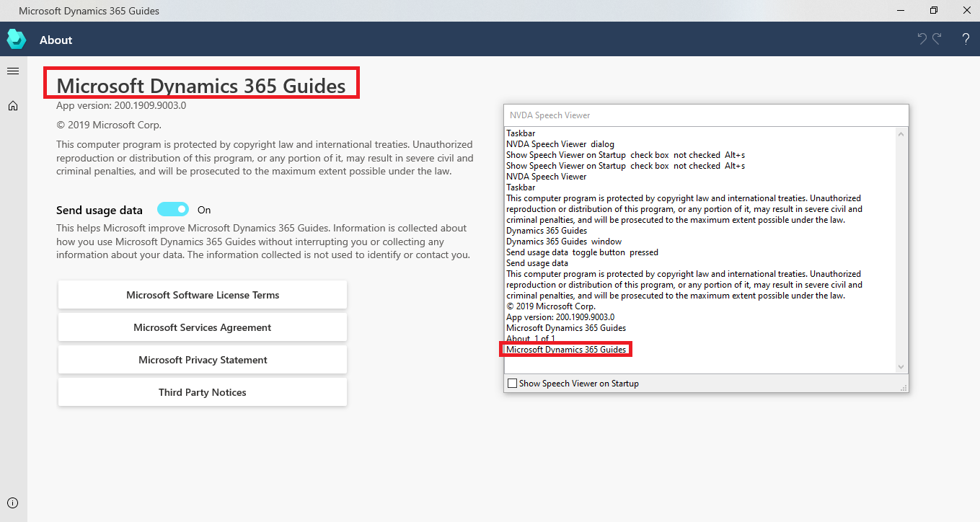Open the navigation menu
Viewport: 980px width, 522px height.
pyautogui.click(x=12, y=71)
